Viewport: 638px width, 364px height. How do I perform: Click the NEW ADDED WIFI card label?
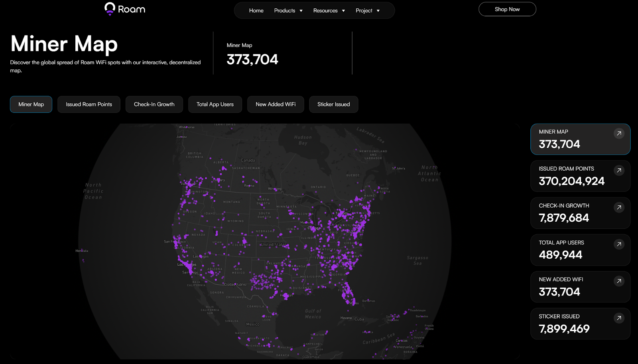pos(561,279)
